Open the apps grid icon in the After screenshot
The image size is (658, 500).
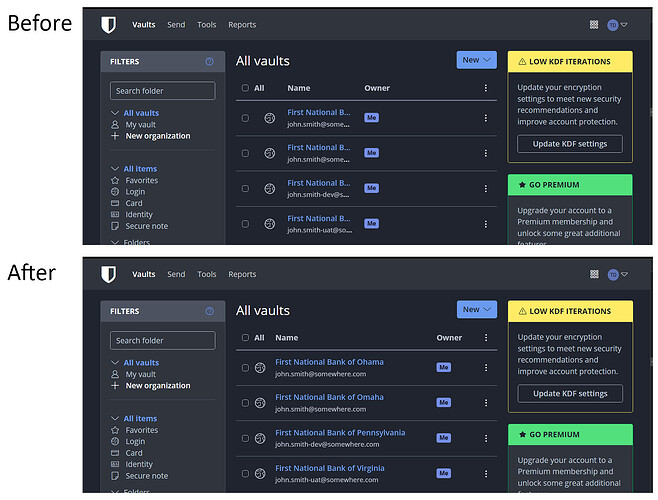pyautogui.click(x=594, y=274)
